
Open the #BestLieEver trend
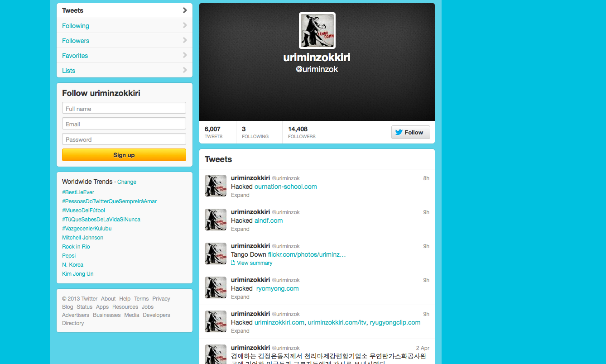[78, 192]
